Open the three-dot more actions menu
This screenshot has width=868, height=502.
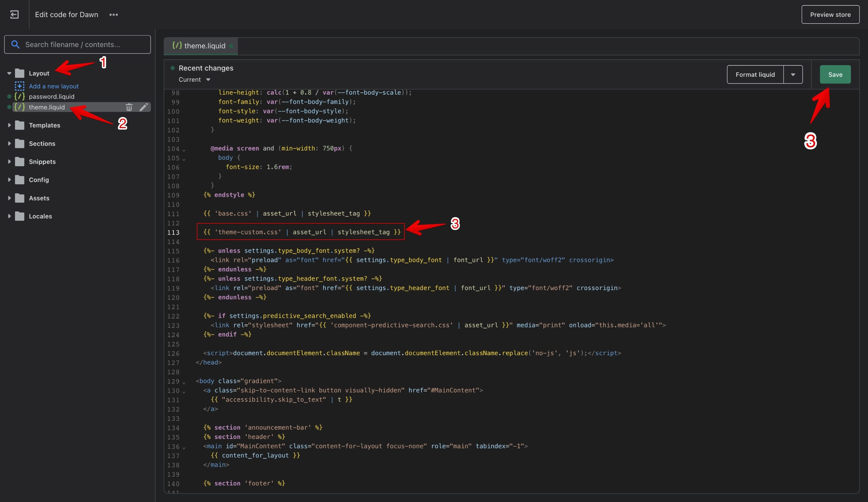coord(114,14)
